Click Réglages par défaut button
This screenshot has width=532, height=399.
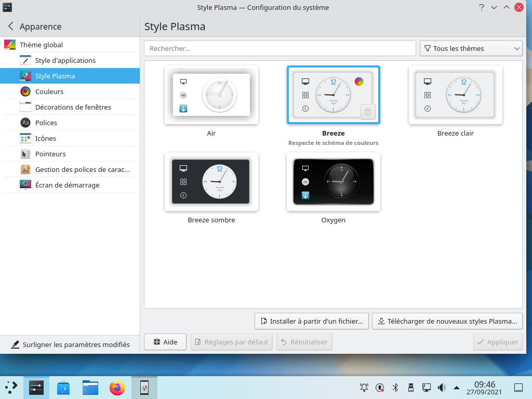[x=231, y=342]
